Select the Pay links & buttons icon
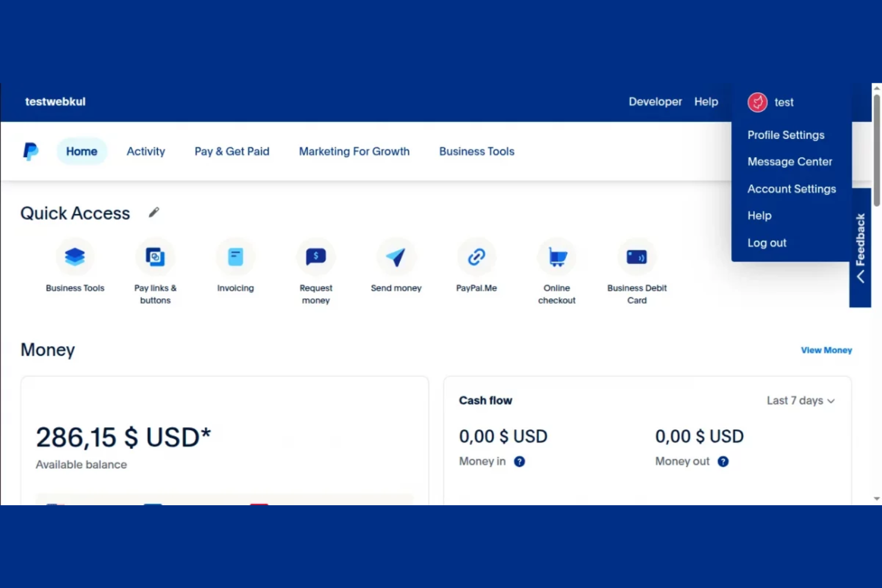The image size is (882, 588). click(155, 256)
